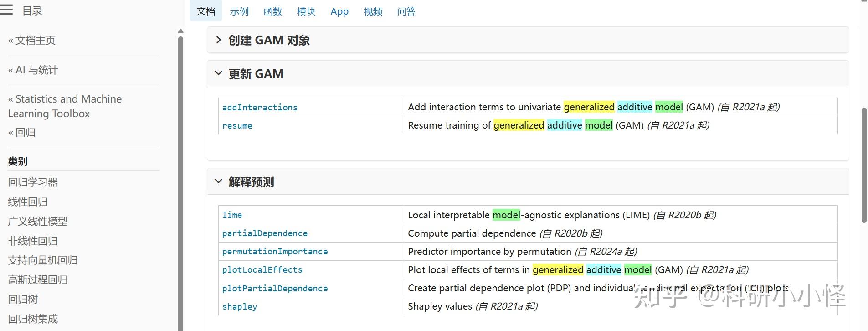Collapse the 更新 GAM section
Viewport: 868px width, 331px height.
pyautogui.click(x=219, y=73)
